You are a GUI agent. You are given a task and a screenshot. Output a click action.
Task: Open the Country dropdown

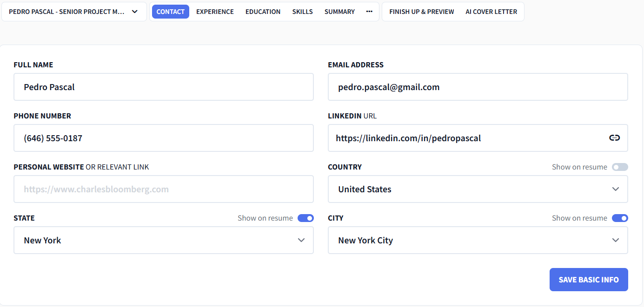(x=478, y=189)
